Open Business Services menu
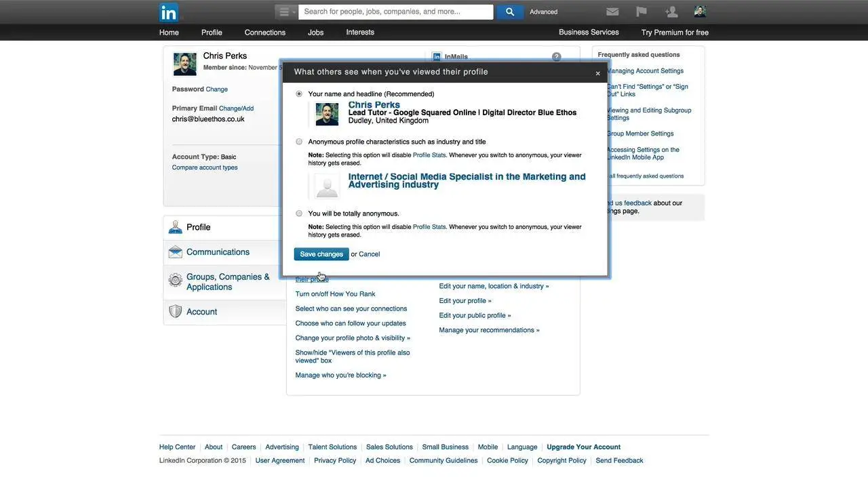The image size is (868, 488). tap(589, 33)
